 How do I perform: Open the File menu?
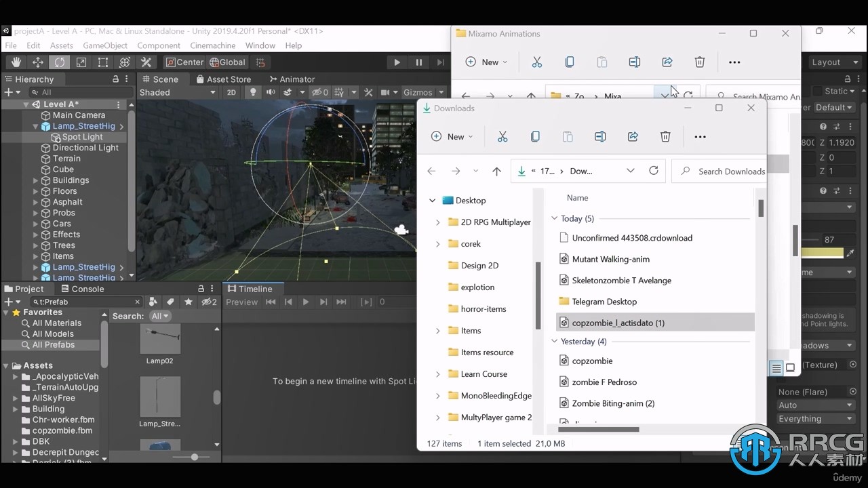[x=11, y=45]
